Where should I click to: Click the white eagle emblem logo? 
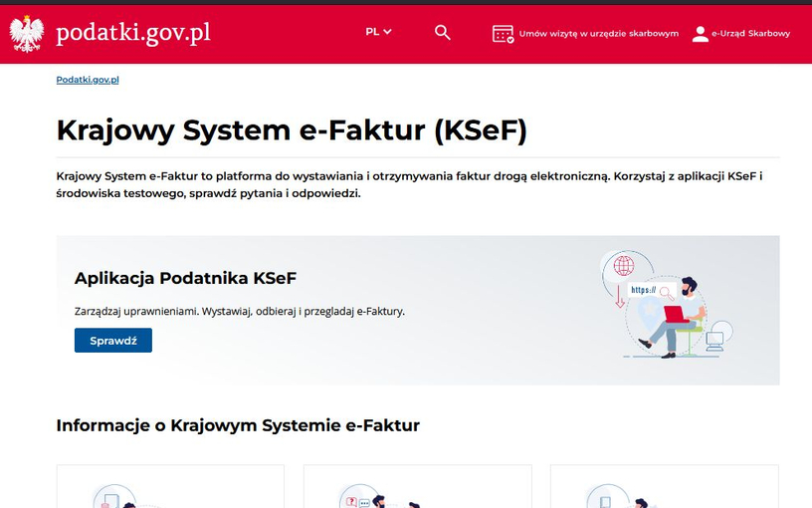[27, 34]
